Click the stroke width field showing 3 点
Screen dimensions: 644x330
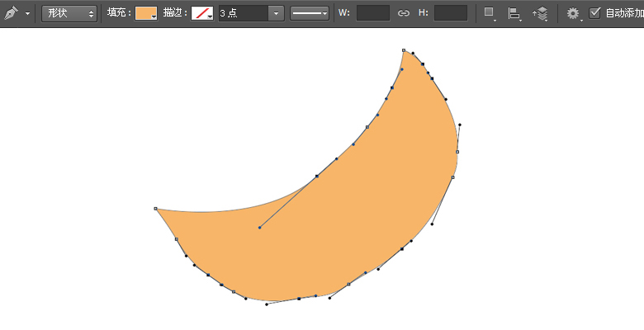coord(244,13)
